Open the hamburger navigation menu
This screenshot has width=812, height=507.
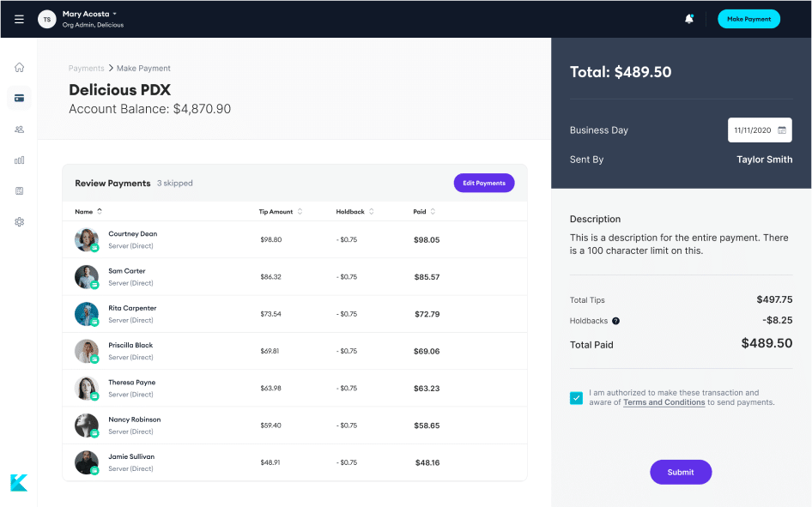(x=19, y=18)
